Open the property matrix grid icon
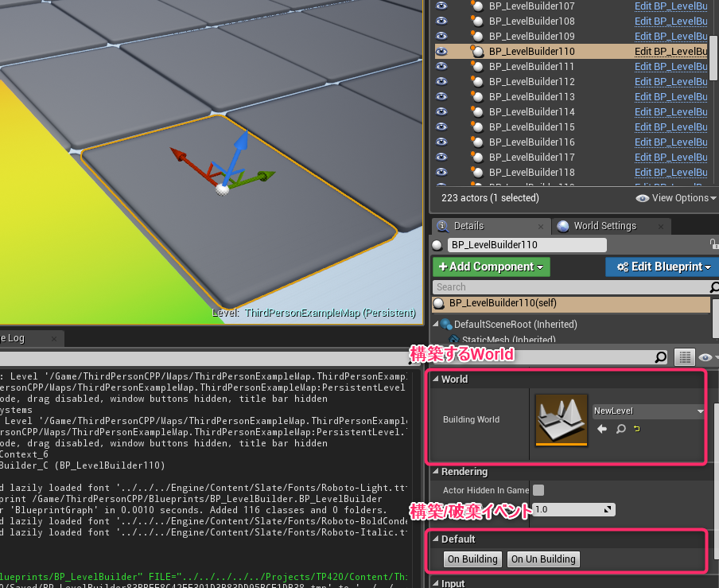The image size is (719, 588). [685, 357]
